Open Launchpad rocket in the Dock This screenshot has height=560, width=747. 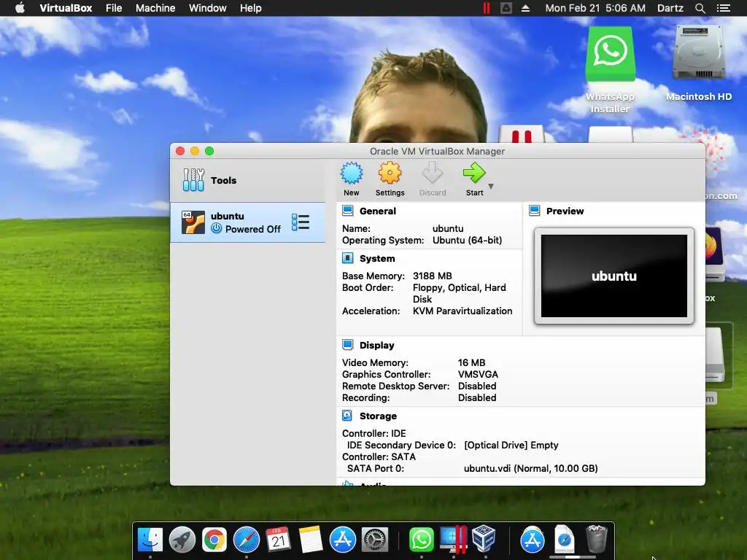point(182,540)
